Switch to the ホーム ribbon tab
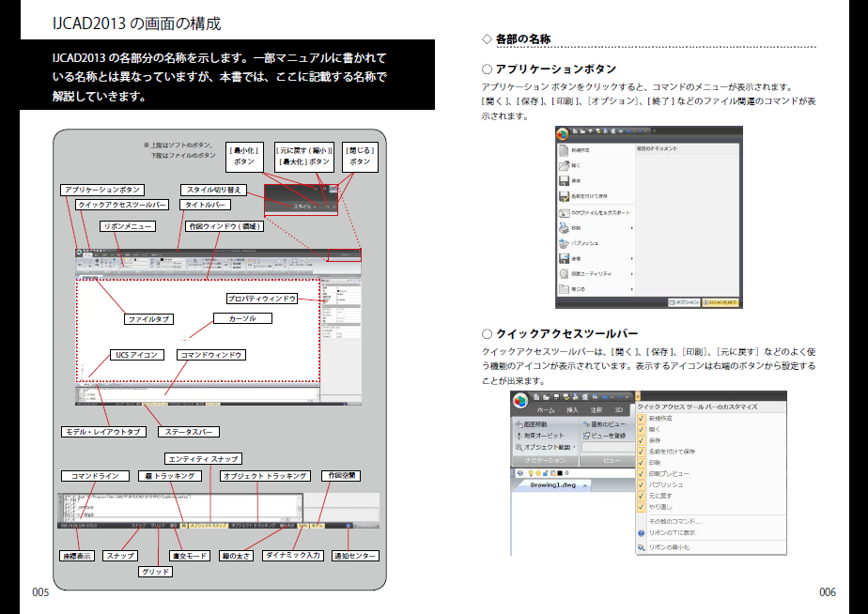The image size is (868, 614). (546, 410)
